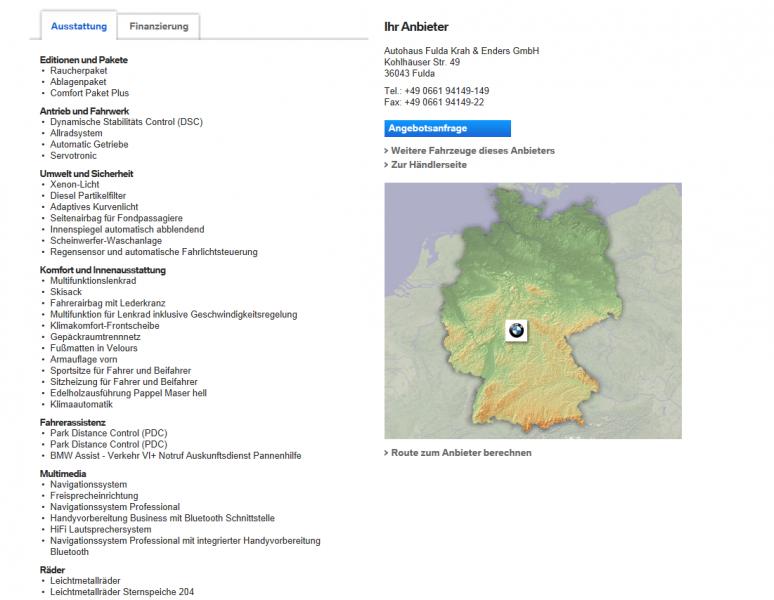The height and width of the screenshot is (600, 774).
Task: Click the Multifunktionslenkrad list entry
Action: (x=94, y=281)
